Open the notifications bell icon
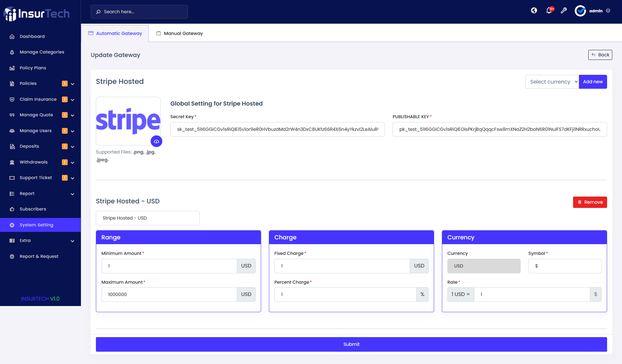The width and height of the screenshot is (622, 364). [549, 11]
